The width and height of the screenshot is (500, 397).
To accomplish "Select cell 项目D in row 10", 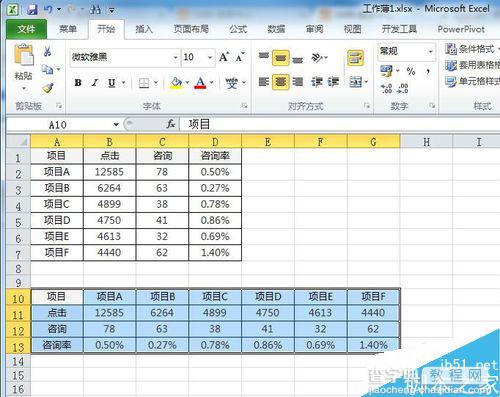I will (268, 297).
